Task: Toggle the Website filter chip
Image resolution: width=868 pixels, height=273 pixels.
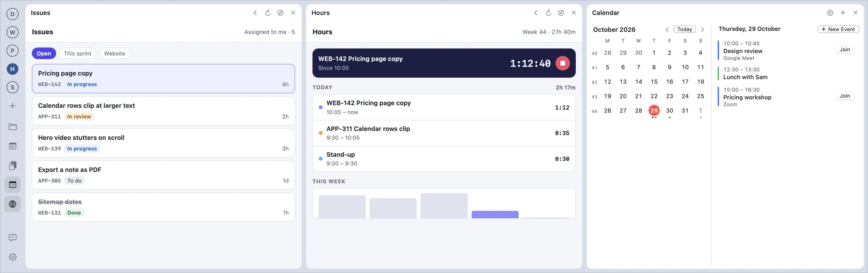Action: [115, 54]
